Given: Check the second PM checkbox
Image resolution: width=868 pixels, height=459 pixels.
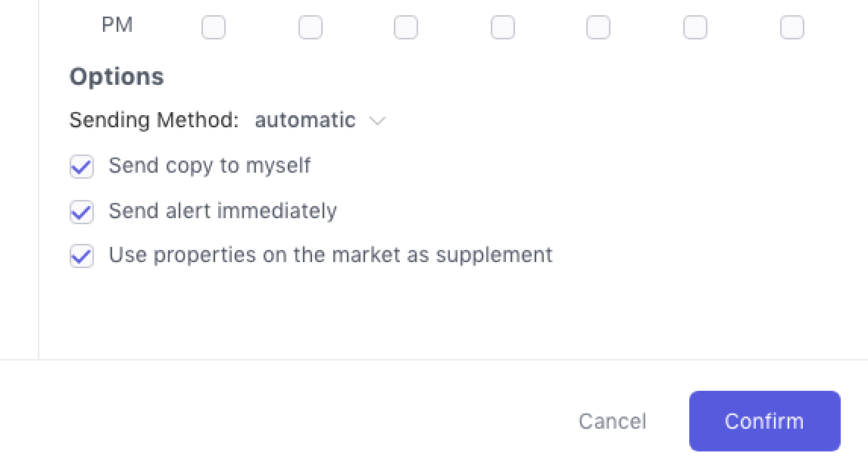Looking at the screenshot, I should click(x=311, y=28).
